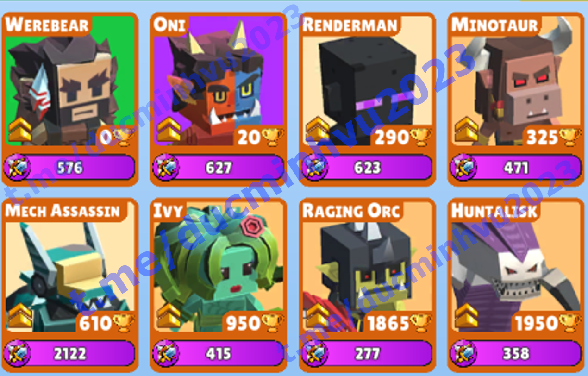Click Werebear's purple power bar showing 576
This screenshot has height=376, width=588.
point(70,167)
